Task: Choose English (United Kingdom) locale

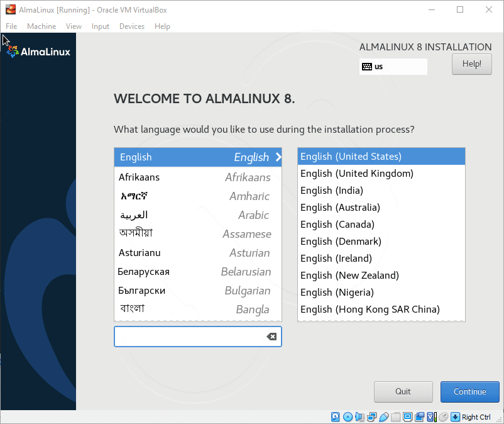Action: tap(381, 174)
